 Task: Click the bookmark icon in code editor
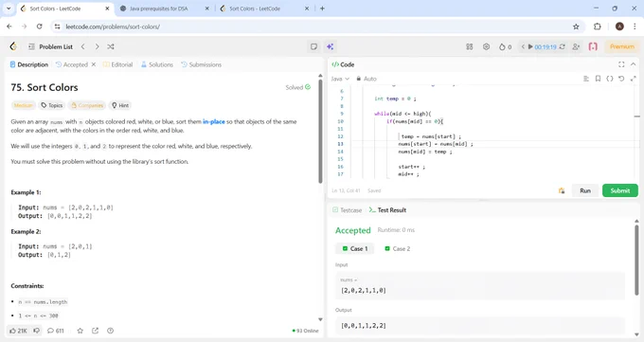click(598, 79)
